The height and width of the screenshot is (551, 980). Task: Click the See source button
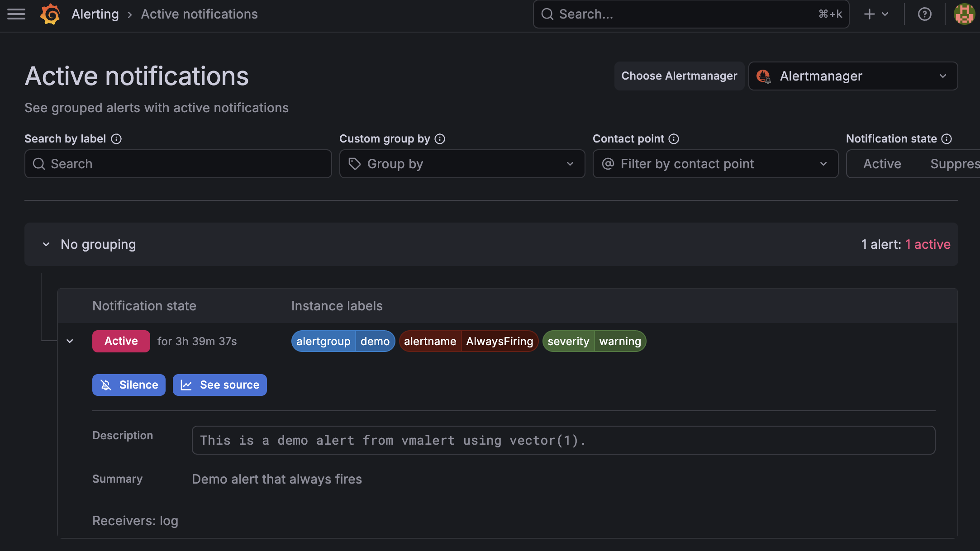click(x=220, y=385)
